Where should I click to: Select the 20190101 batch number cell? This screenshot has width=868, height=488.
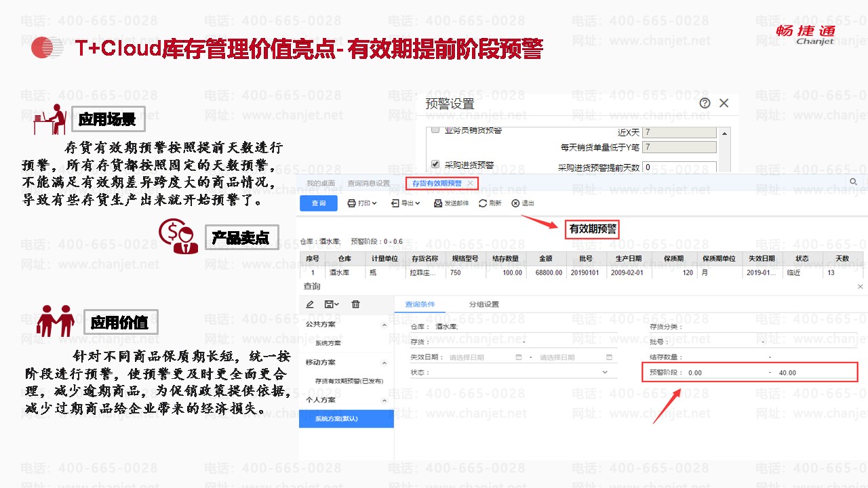pos(586,272)
